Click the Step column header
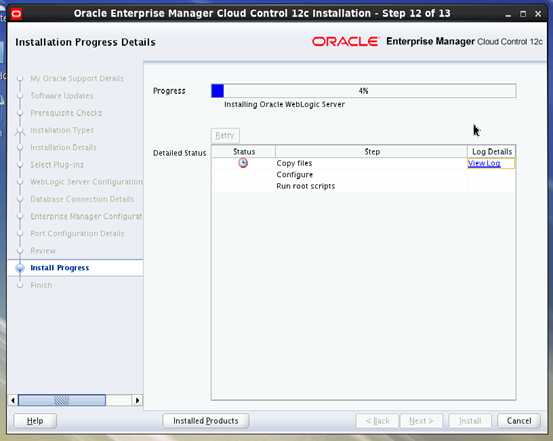Screen dimensions: 553x441 click(x=372, y=152)
